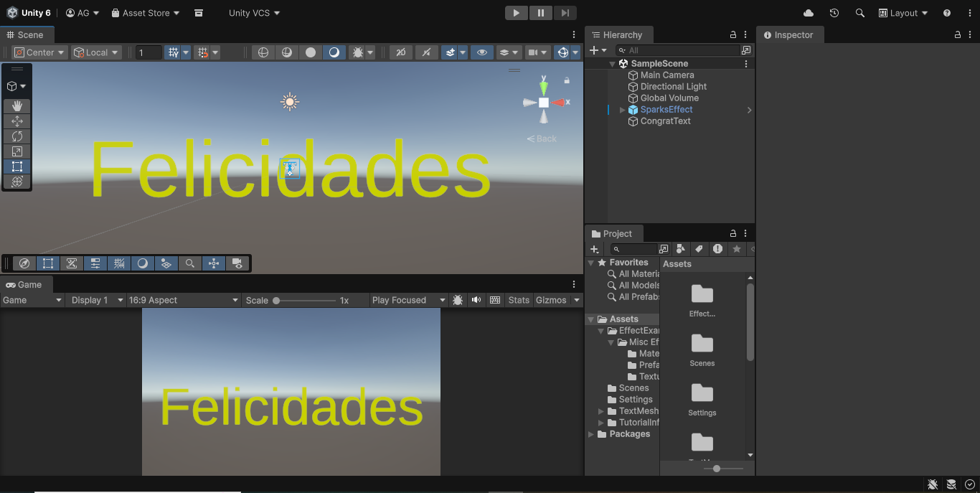Click the shaded wireframe draw mode icon
Image resolution: width=980 pixels, height=493 pixels.
coord(287,52)
